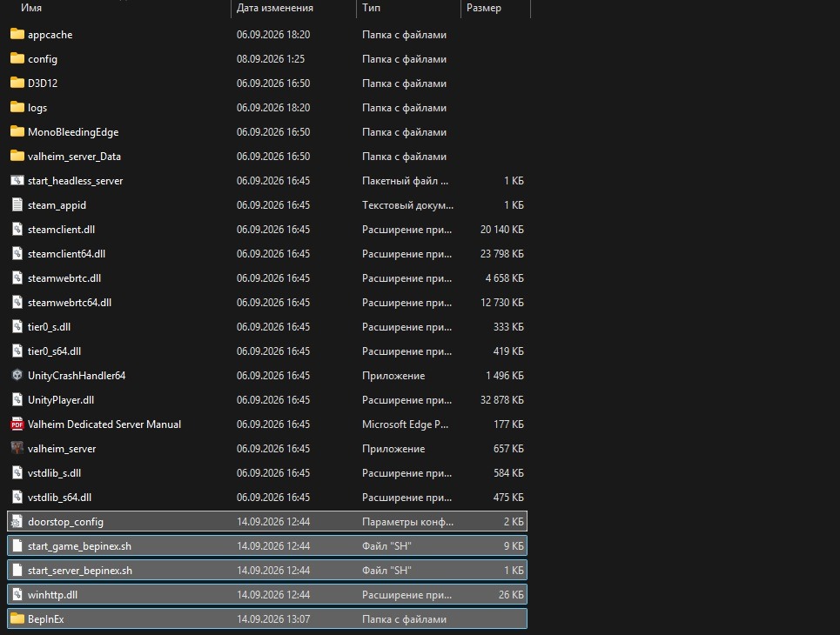Select the vstdlib_s64.dll file name
840x635 pixels.
pos(59,498)
